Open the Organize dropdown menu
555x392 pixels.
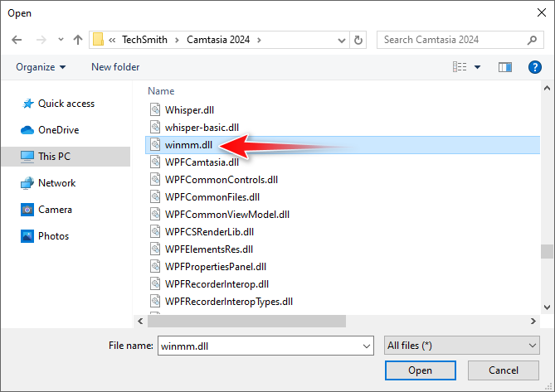pos(40,67)
